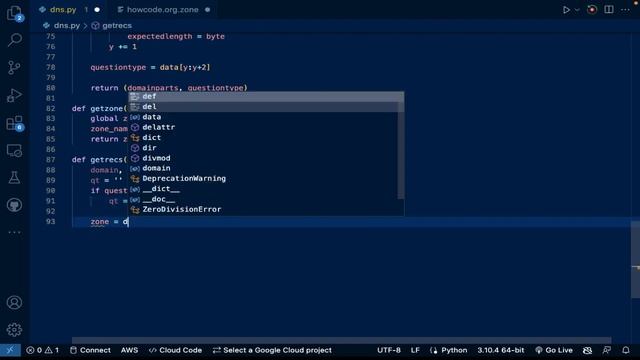Open the Accounts menu icon

(x=15, y=302)
